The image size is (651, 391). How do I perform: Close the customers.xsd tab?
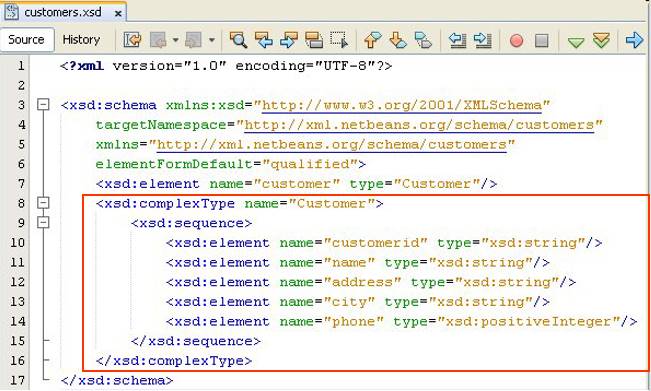[x=118, y=14]
